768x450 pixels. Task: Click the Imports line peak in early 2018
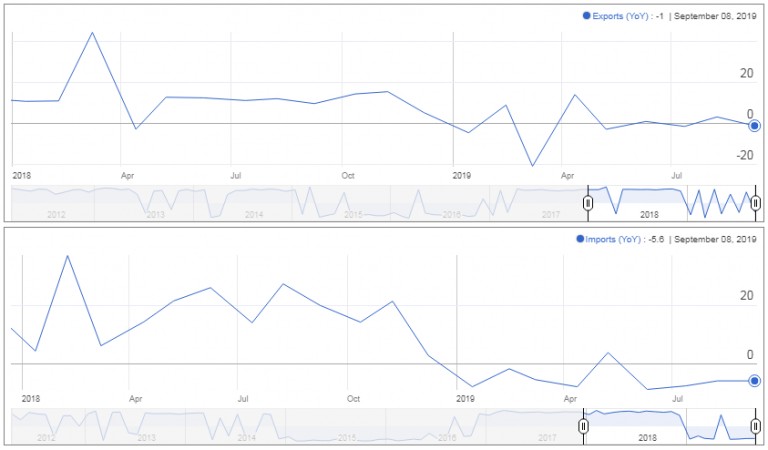pos(67,256)
